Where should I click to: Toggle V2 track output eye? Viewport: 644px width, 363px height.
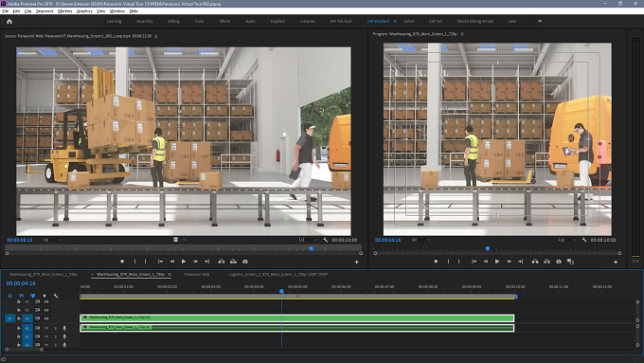(46, 310)
